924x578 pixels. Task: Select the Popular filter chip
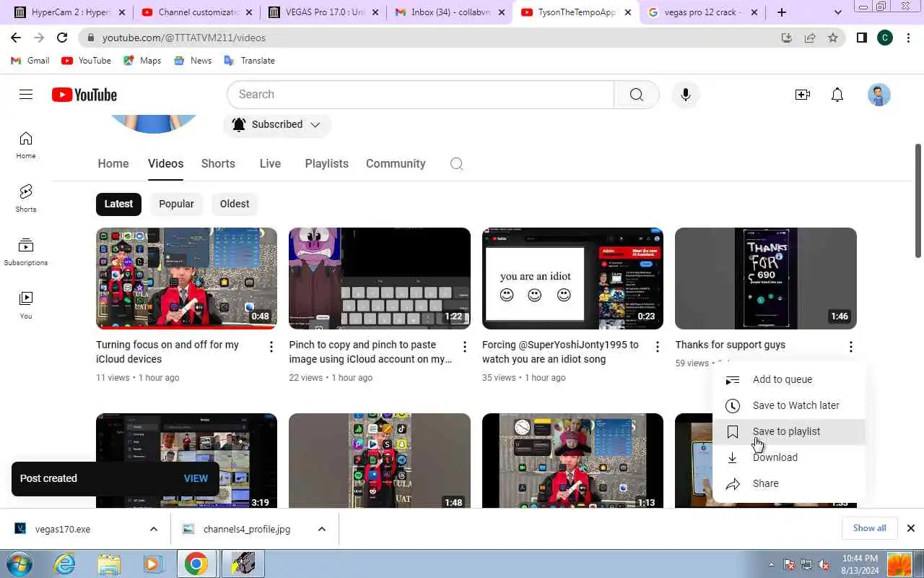click(176, 204)
